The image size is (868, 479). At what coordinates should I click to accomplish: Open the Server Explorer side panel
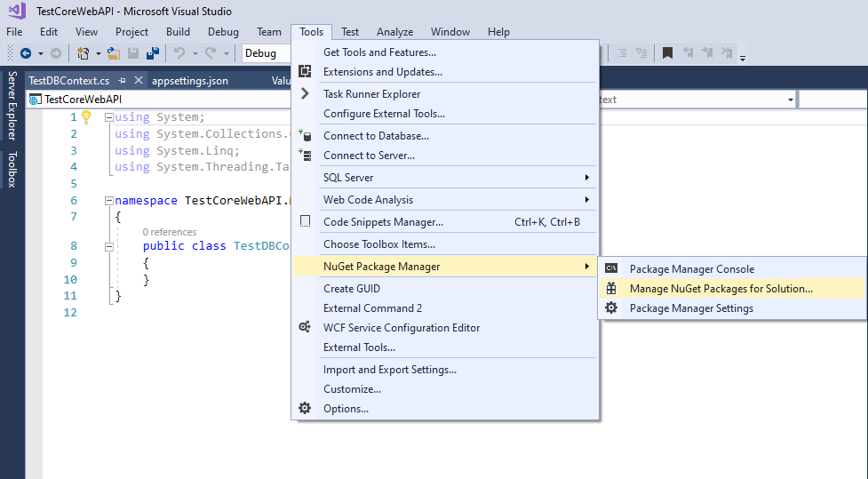coord(12,105)
